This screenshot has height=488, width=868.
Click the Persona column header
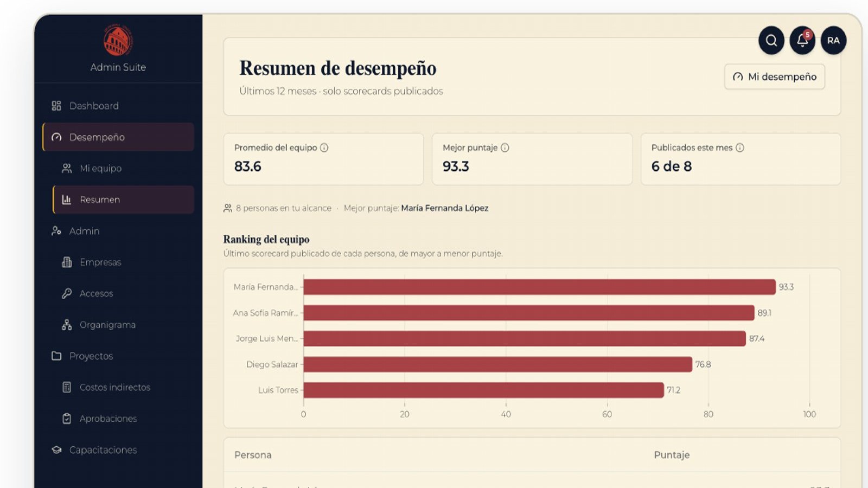pyautogui.click(x=253, y=455)
